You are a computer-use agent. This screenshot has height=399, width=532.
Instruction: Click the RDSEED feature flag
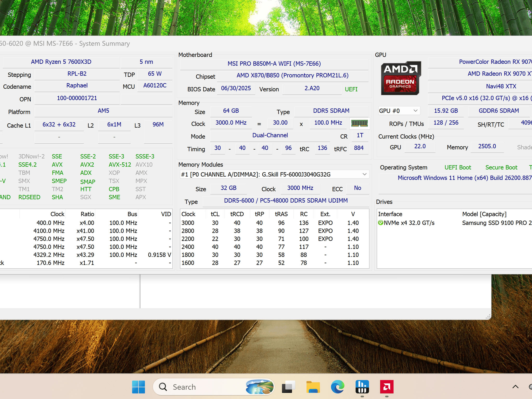point(29,197)
